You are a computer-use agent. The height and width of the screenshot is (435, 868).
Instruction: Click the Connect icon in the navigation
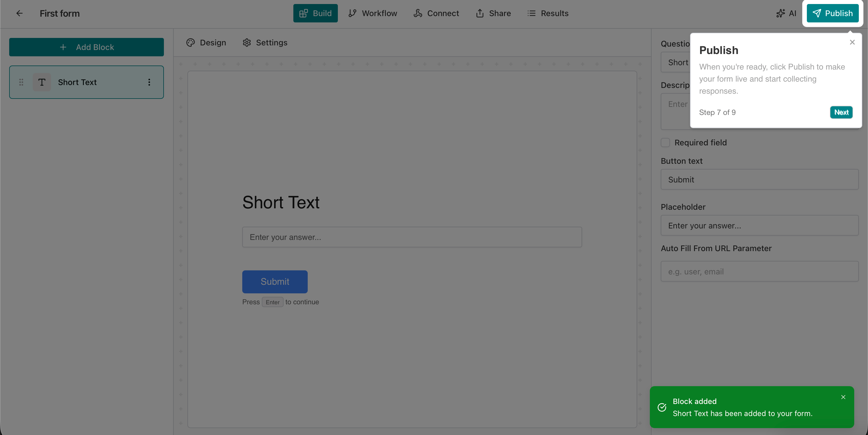[417, 14]
